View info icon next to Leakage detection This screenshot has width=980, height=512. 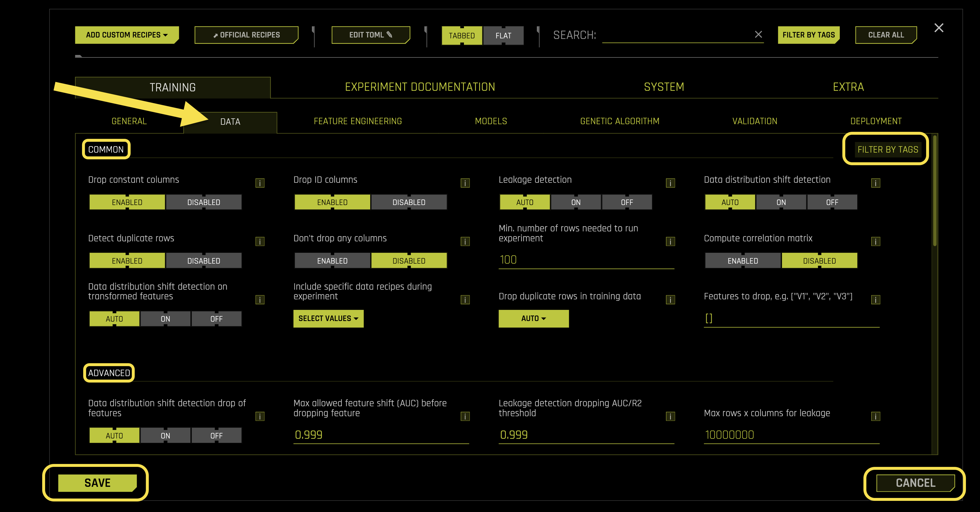click(670, 183)
